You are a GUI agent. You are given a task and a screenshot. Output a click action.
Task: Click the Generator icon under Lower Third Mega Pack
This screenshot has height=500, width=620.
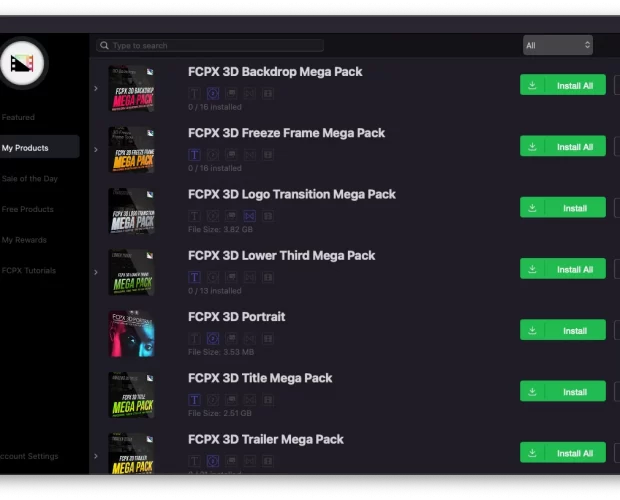[213, 277]
